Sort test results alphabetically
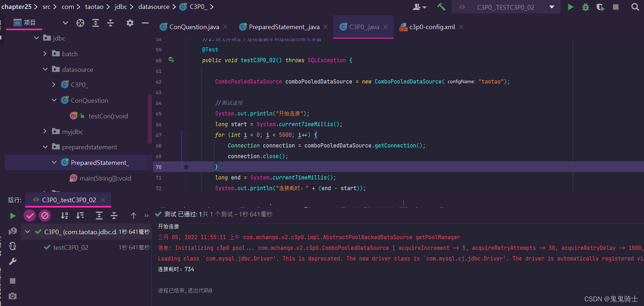The width and height of the screenshot is (644, 306). click(x=64, y=215)
